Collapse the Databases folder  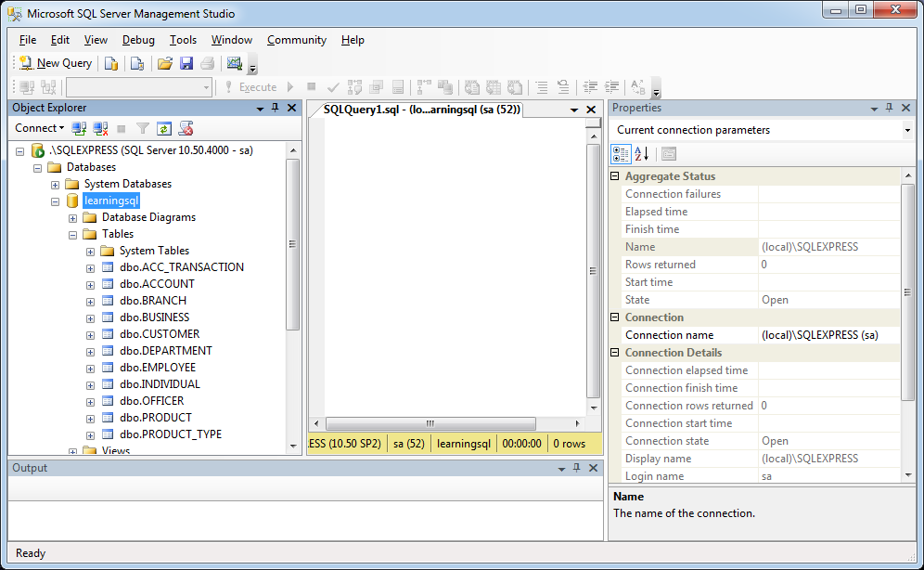pos(38,168)
